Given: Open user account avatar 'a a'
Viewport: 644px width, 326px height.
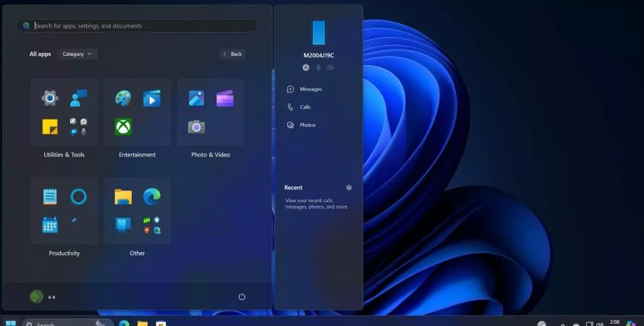Looking at the screenshot, I should pyautogui.click(x=37, y=296).
